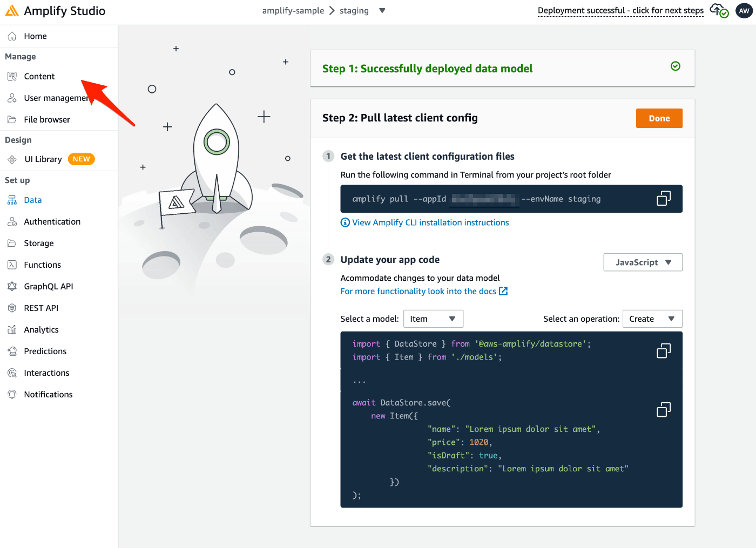
Task: Click the Step 2 Pull latest client config heading
Action: (400, 118)
